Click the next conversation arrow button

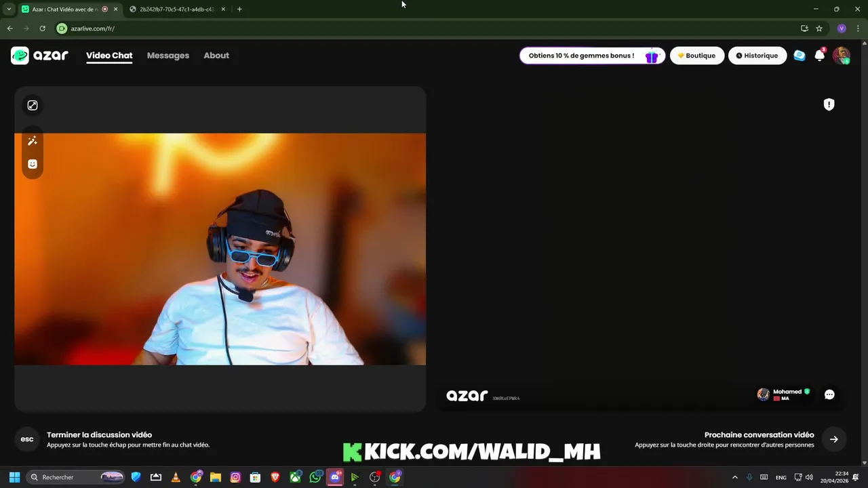point(834,439)
